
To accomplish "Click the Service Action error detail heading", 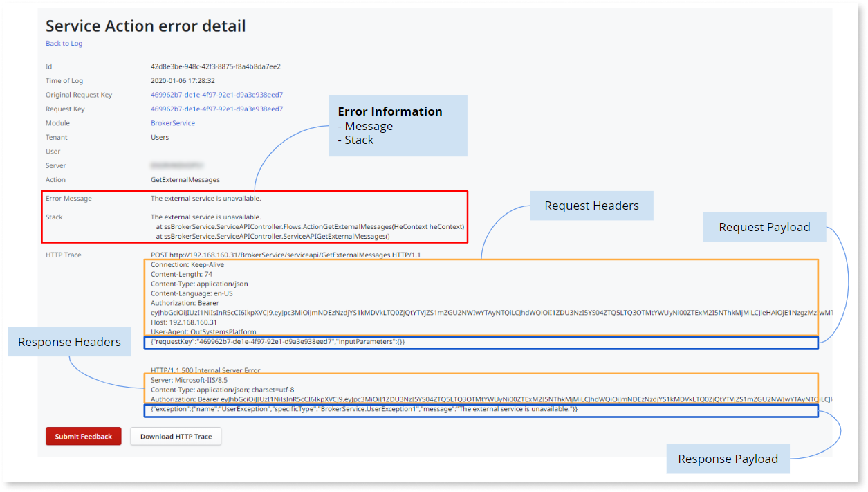I will pyautogui.click(x=145, y=26).
